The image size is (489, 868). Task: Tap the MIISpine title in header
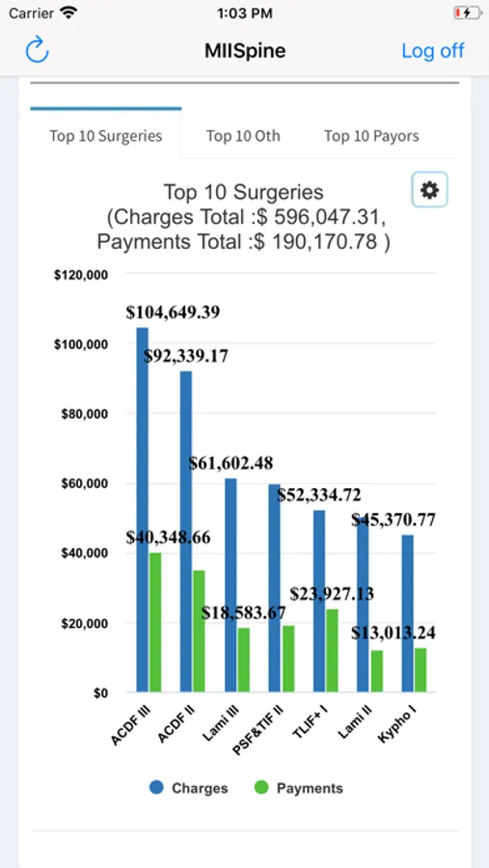coord(245,50)
